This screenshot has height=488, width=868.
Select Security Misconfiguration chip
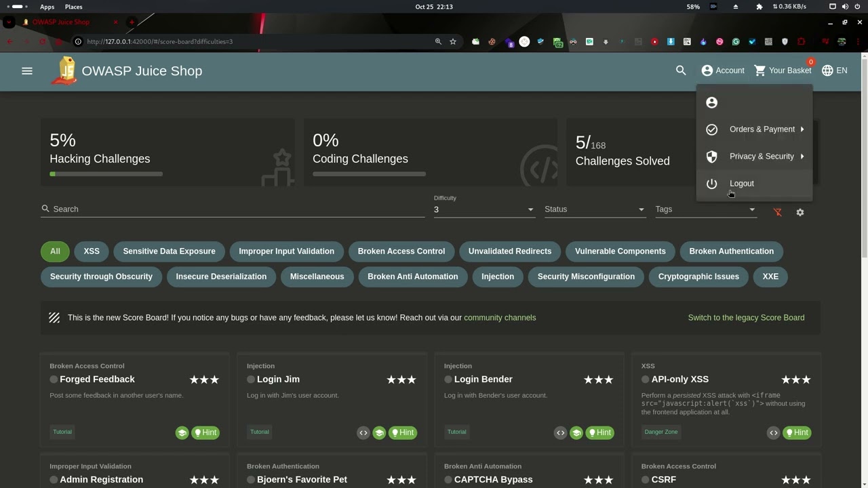[x=586, y=276]
